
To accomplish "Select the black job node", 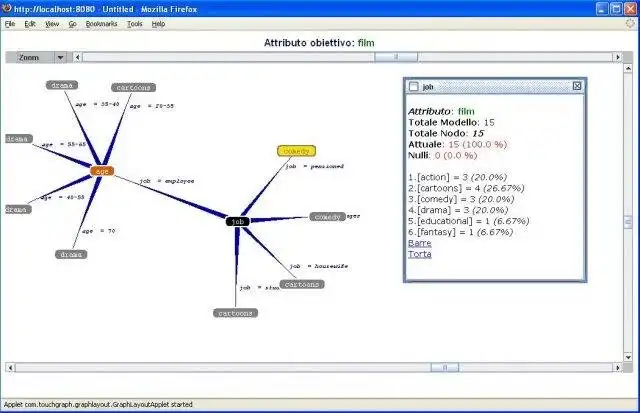I will (238, 222).
